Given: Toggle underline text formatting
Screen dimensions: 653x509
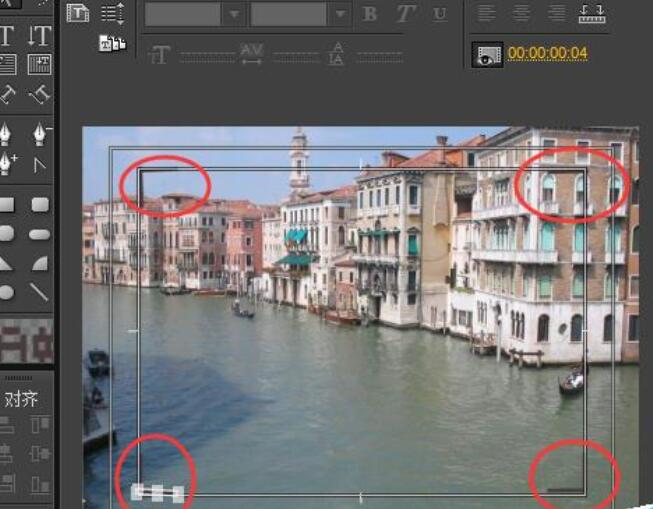Looking at the screenshot, I should pyautogui.click(x=440, y=14).
